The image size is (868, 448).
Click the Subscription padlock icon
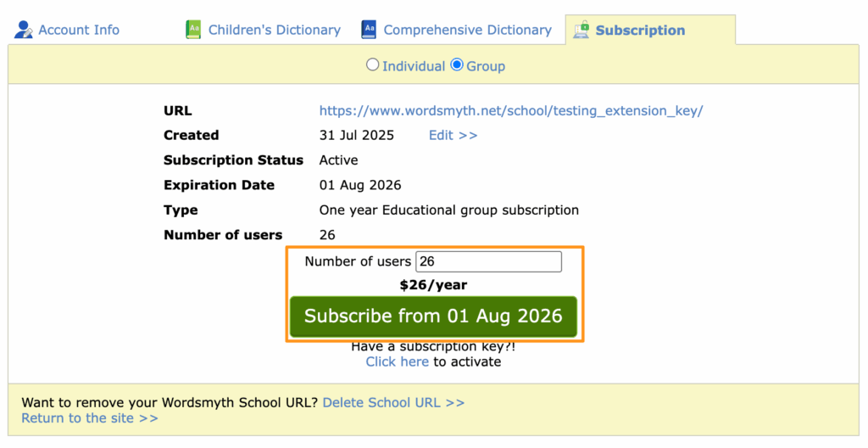(x=581, y=30)
